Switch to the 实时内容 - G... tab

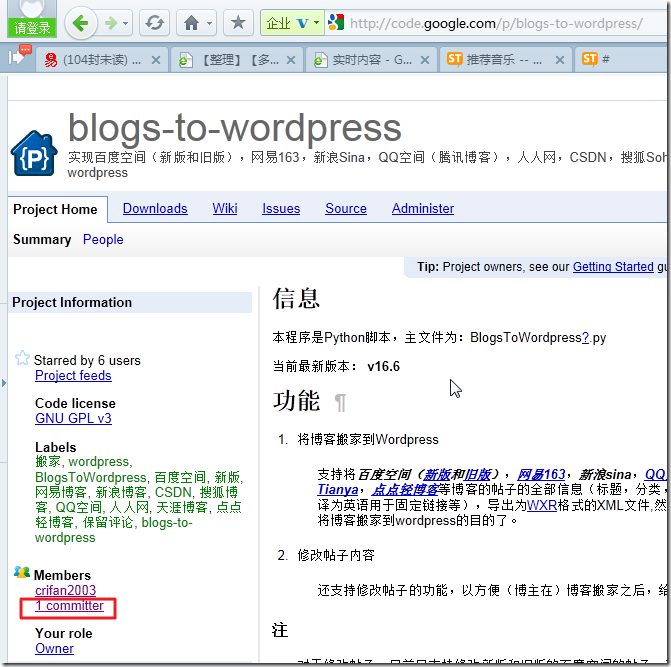click(372, 60)
